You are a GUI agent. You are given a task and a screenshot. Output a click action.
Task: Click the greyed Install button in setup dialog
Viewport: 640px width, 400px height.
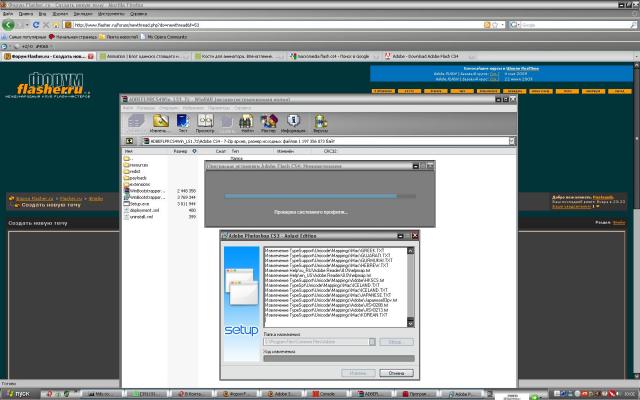[358, 373]
